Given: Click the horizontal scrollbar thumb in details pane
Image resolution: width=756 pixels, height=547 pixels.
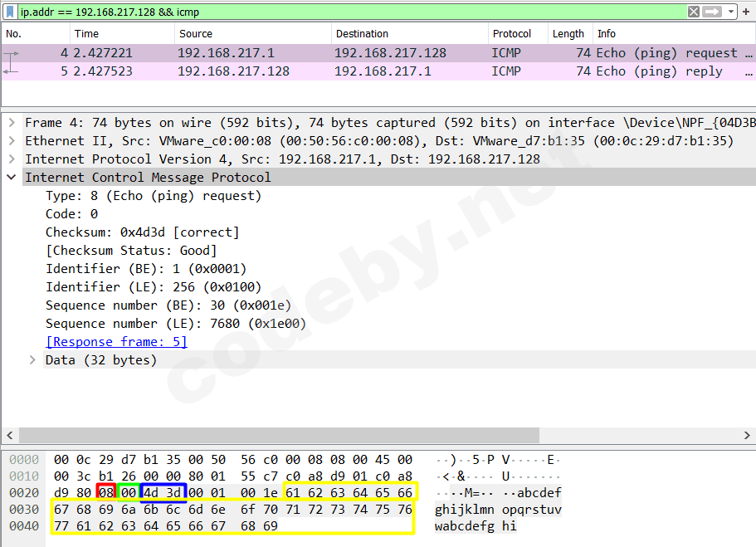Looking at the screenshot, I should [x=279, y=435].
